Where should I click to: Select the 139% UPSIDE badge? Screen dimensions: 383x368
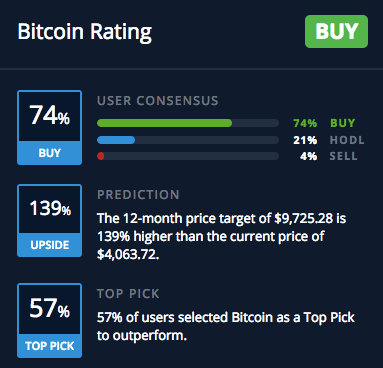point(49,220)
